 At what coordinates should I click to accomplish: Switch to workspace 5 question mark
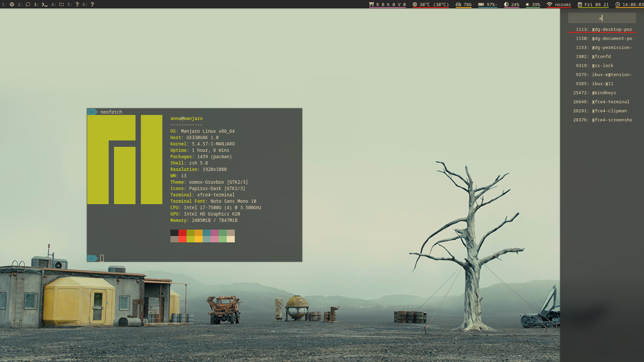77,4
